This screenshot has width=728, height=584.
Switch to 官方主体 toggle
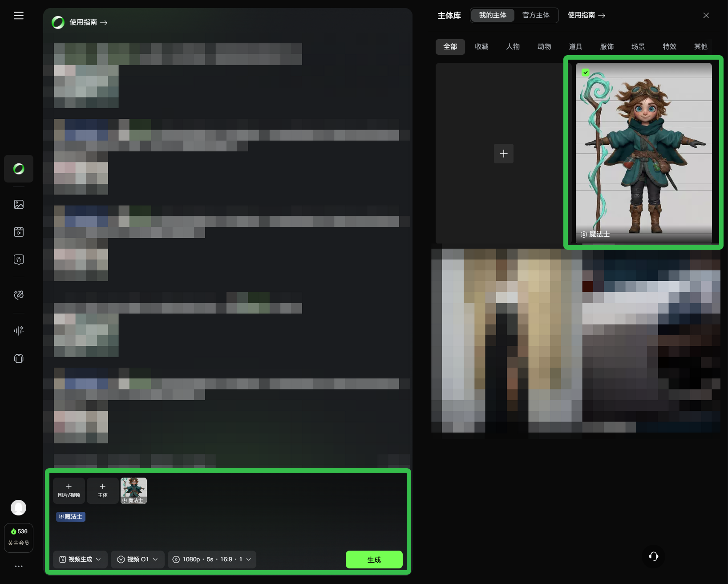536,15
